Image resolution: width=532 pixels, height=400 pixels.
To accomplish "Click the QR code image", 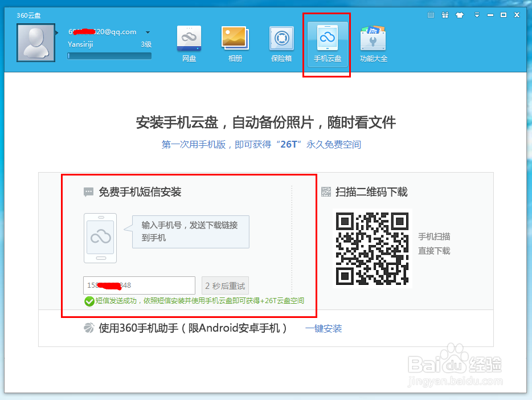I will [x=372, y=248].
